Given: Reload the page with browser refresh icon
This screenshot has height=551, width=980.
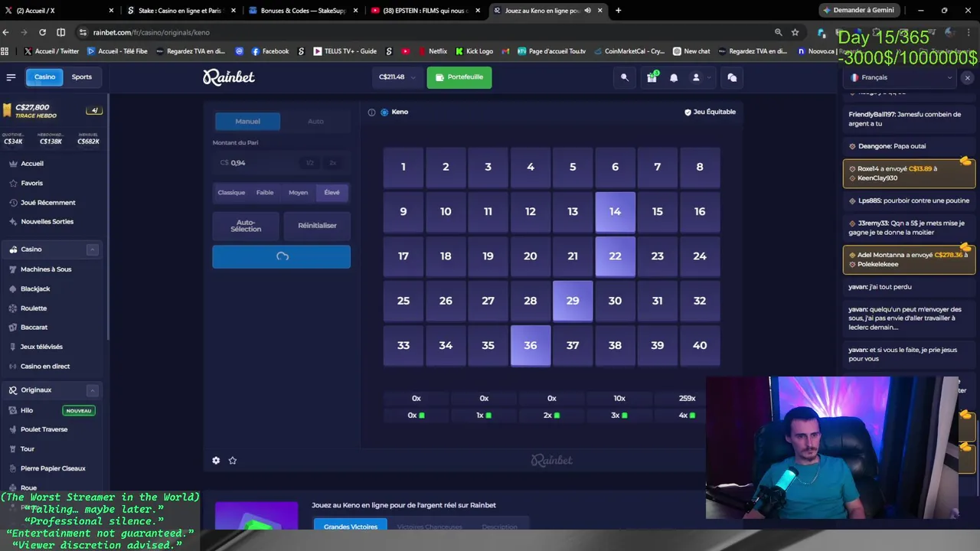Looking at the screenshot, I should [42, 32].
